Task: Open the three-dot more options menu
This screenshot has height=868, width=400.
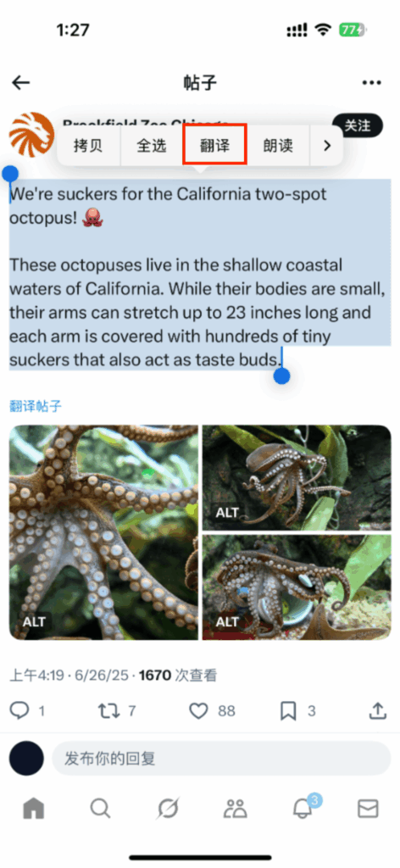Action: click(372, 83)
